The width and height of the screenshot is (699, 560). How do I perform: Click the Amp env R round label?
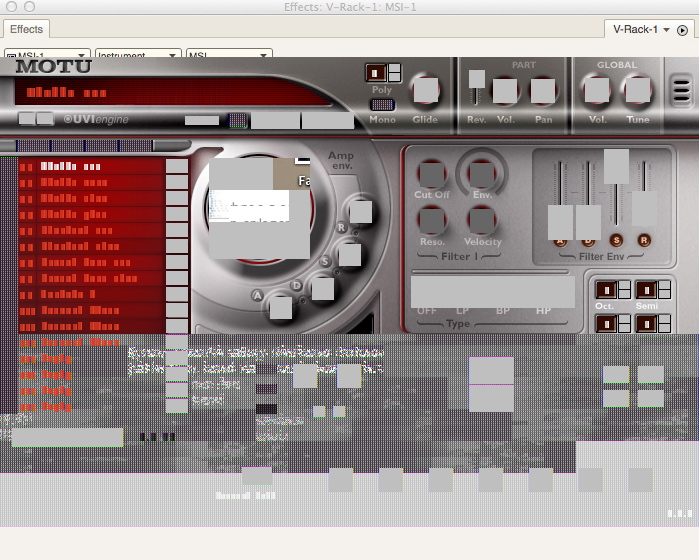tap(341, 227)
